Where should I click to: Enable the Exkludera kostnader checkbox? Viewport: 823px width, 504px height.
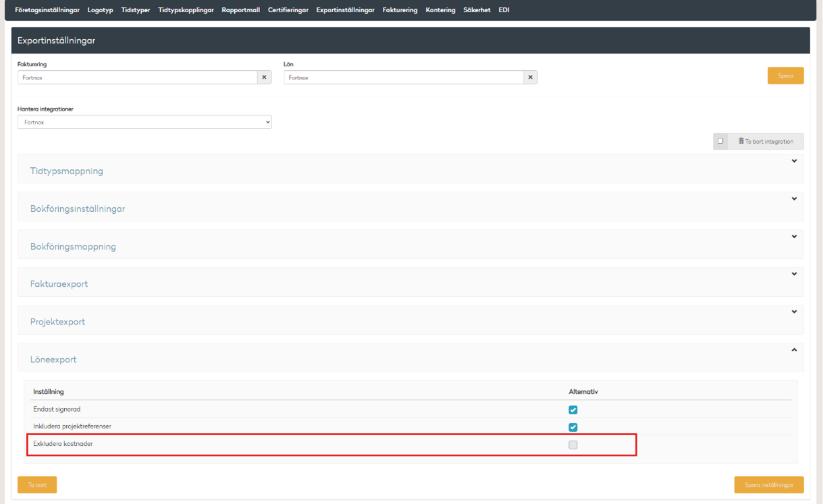point(573,445)
